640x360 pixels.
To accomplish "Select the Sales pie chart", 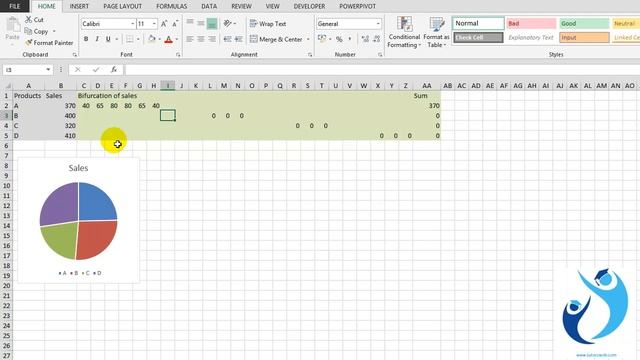I will click(x=78, y=220).
